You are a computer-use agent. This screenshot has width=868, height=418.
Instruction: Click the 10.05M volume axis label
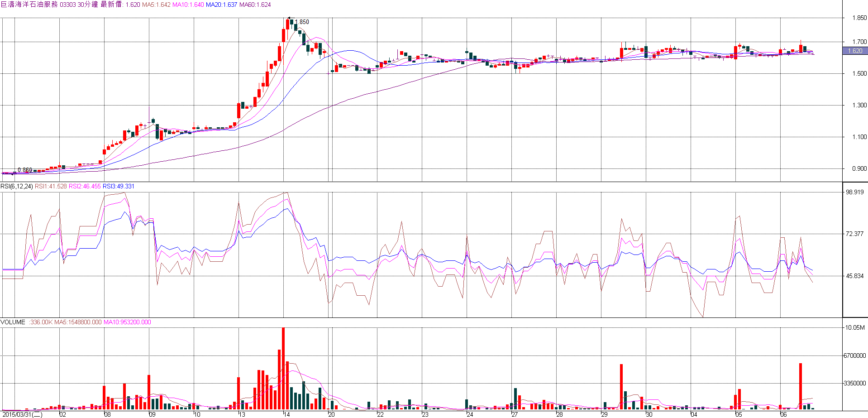[x=855, y=327]
